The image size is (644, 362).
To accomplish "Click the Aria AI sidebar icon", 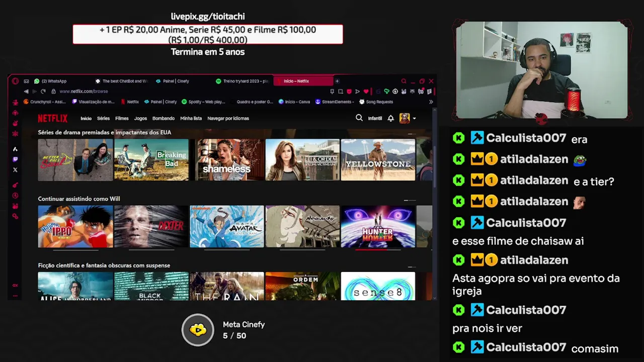I will pyautogui.click(x=15, y=149).
